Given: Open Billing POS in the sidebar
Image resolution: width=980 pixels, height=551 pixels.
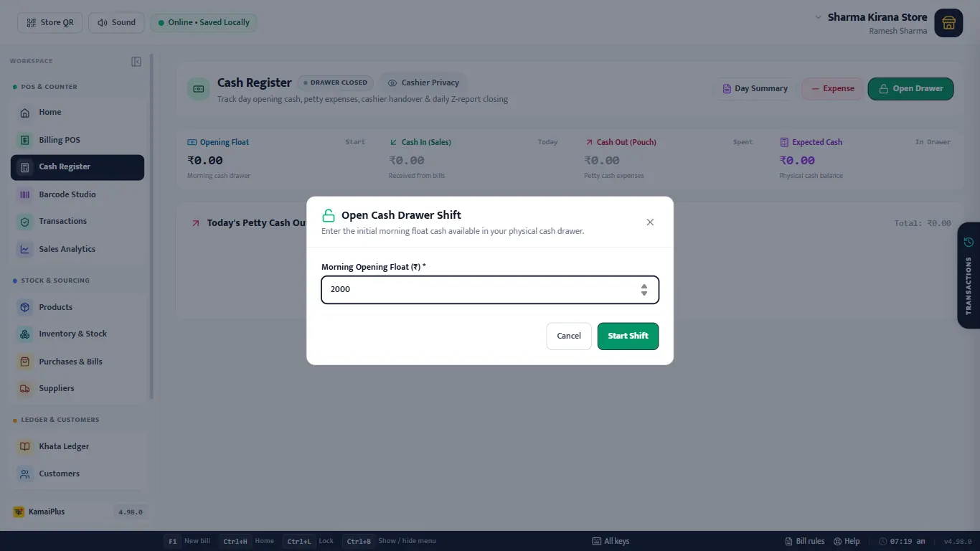Looking at the screenshot, I should [x=77, y=140].
